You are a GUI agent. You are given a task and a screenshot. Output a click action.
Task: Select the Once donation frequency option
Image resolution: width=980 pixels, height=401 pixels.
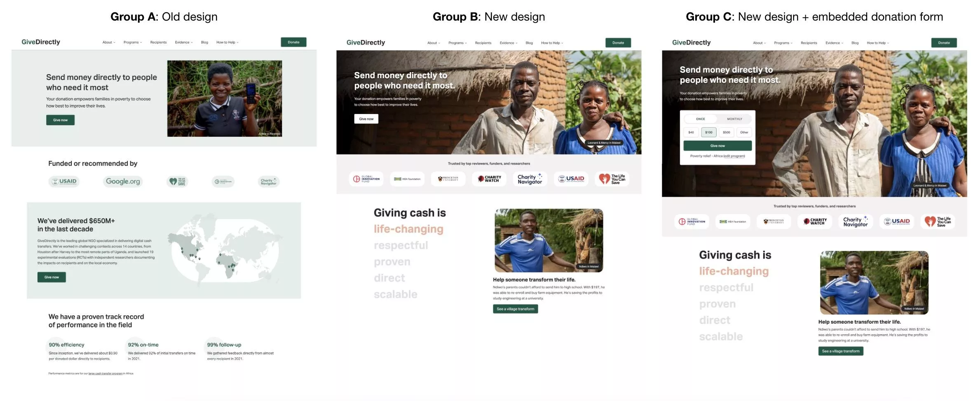(x=701, y=119)
